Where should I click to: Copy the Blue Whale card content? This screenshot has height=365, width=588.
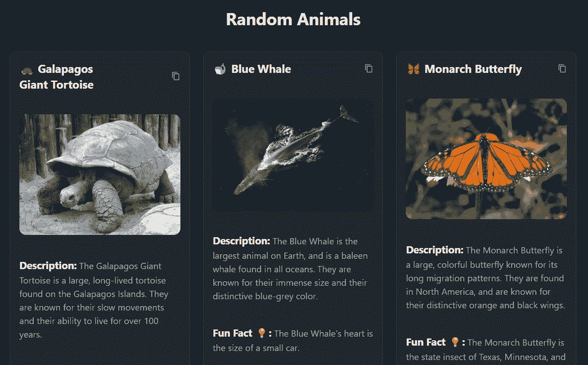[369, 68]
